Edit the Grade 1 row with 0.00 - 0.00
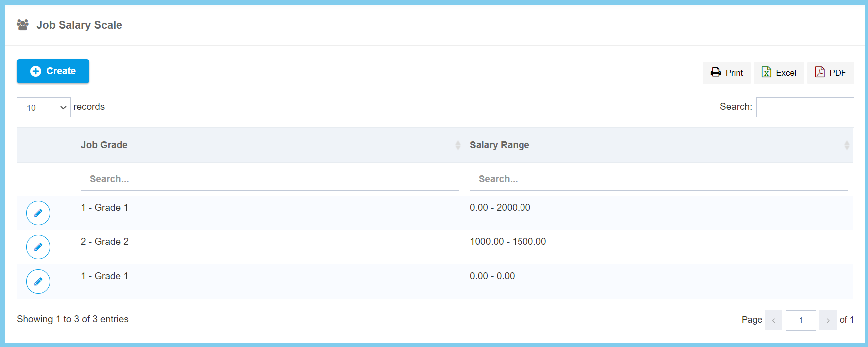This screenshot has height=347, width=868. coord(38,282)
